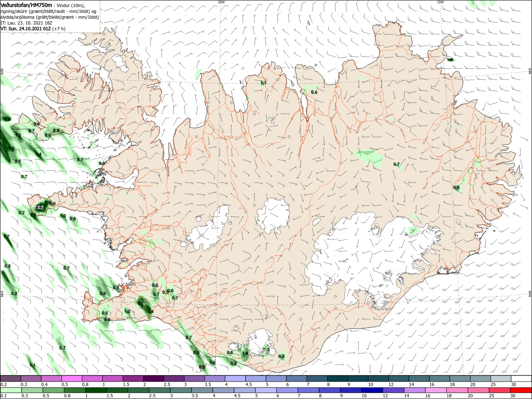Pick top-row swatch starting at 0.8
Viewport: 532px width, 399px height.
pyautogui.click(x=92, y=379)
